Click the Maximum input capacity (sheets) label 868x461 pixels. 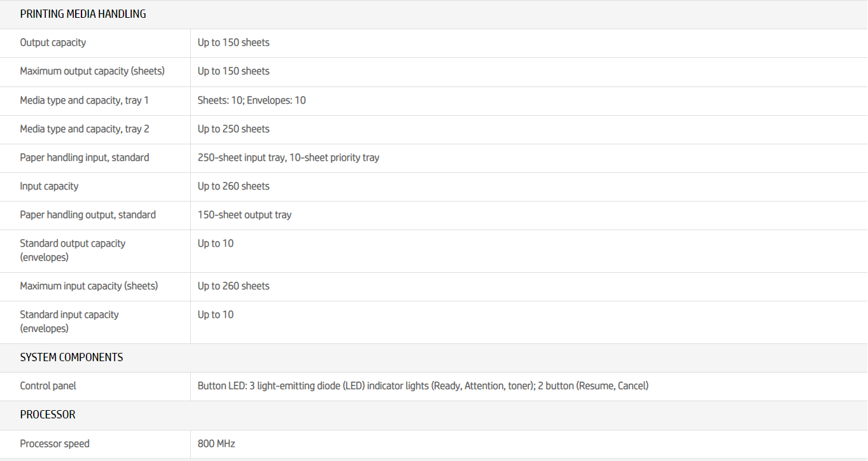point(89,286)
